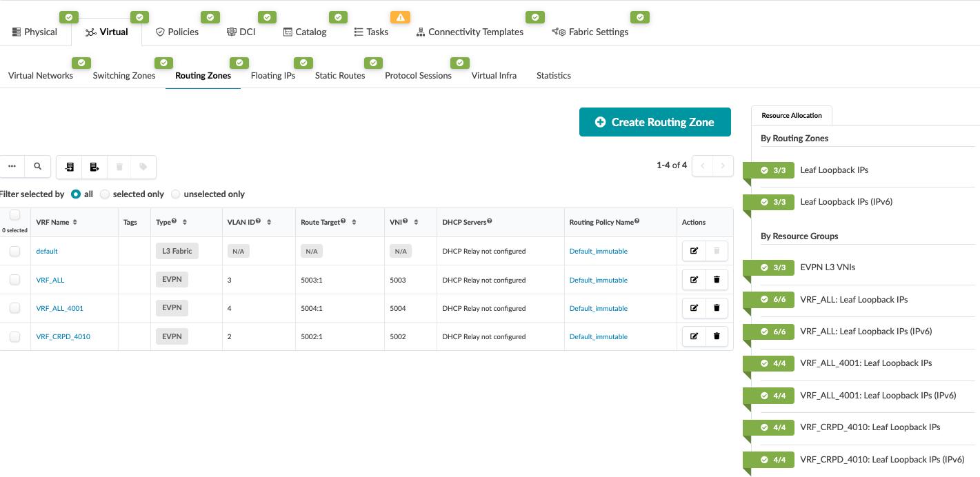The height and width of the screenshot is (477, 980).
Task: Open the DCI tab
Action: [241, 32]
